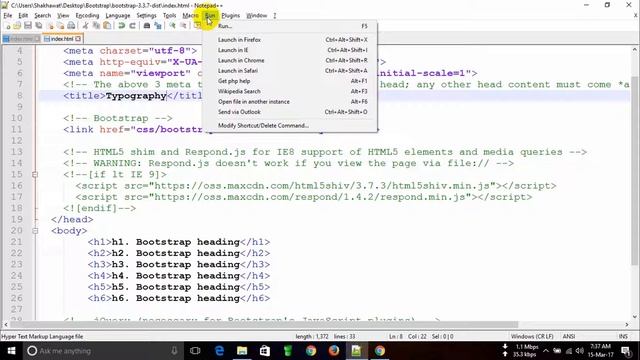Screen dimensions: 640x360
Task: Choose Launch in Safari
Action: coord(290,71)
